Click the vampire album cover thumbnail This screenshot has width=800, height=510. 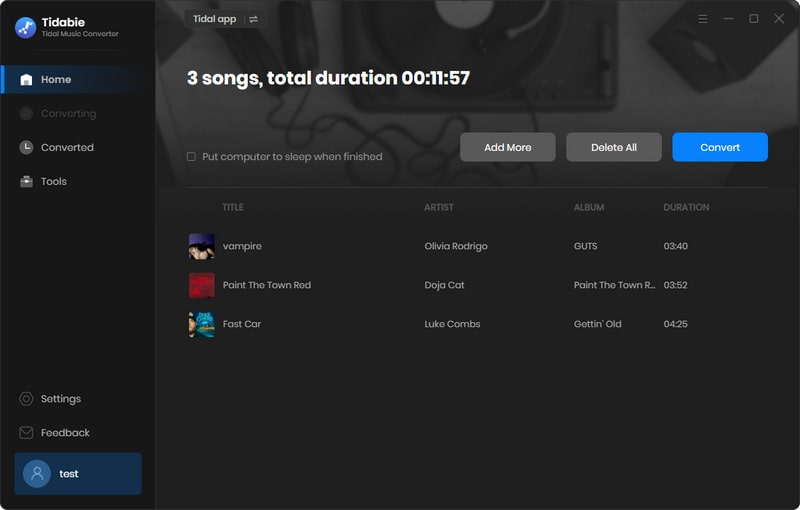coord(202,246)
